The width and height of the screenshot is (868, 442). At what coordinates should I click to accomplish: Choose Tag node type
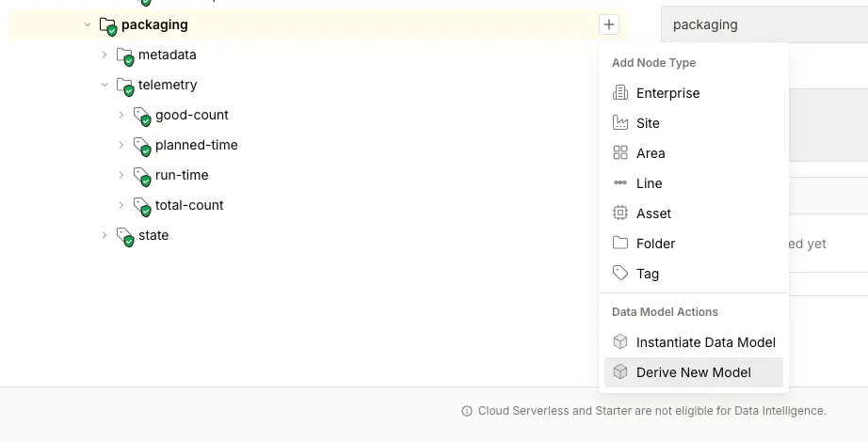[694, 274]
